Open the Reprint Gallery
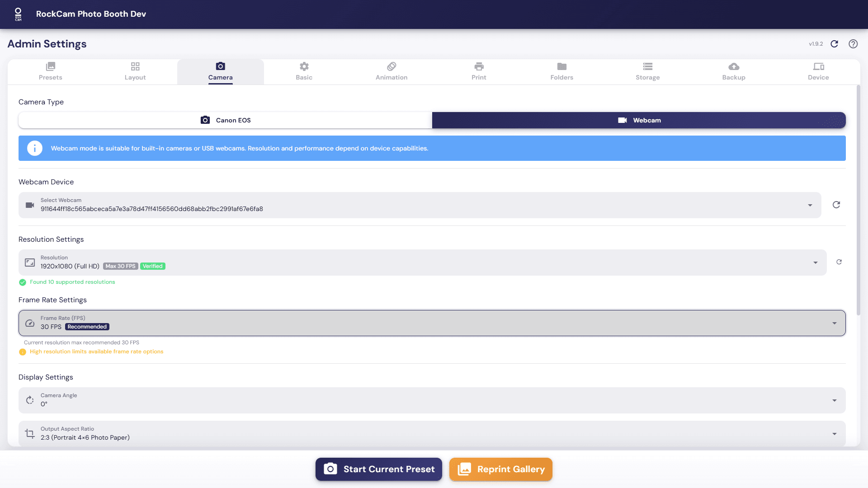Screen dimensions: 868x488 coord(501,469)
